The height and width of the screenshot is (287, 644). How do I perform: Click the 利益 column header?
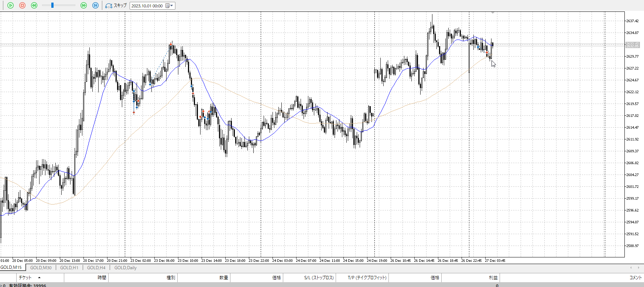493,278
